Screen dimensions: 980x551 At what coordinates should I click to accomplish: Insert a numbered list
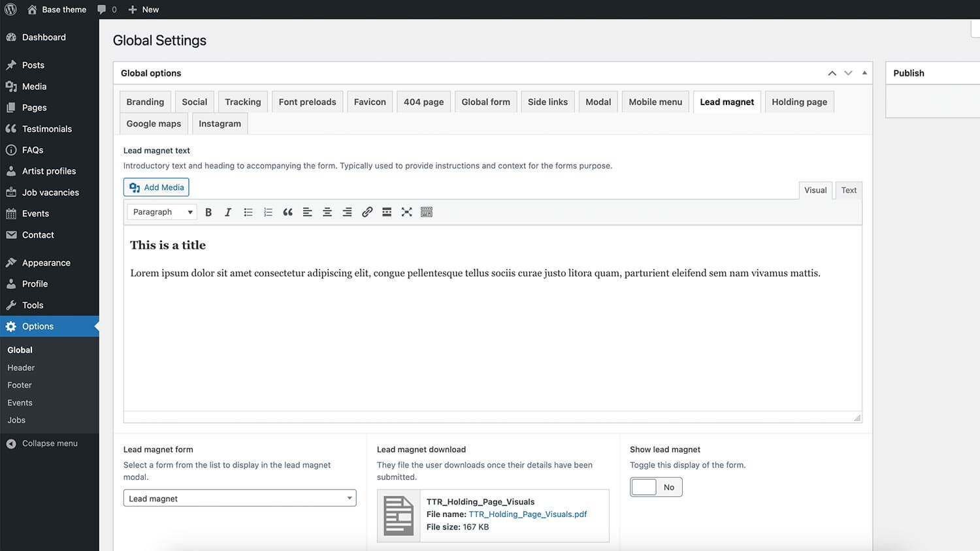pos(268,212)
